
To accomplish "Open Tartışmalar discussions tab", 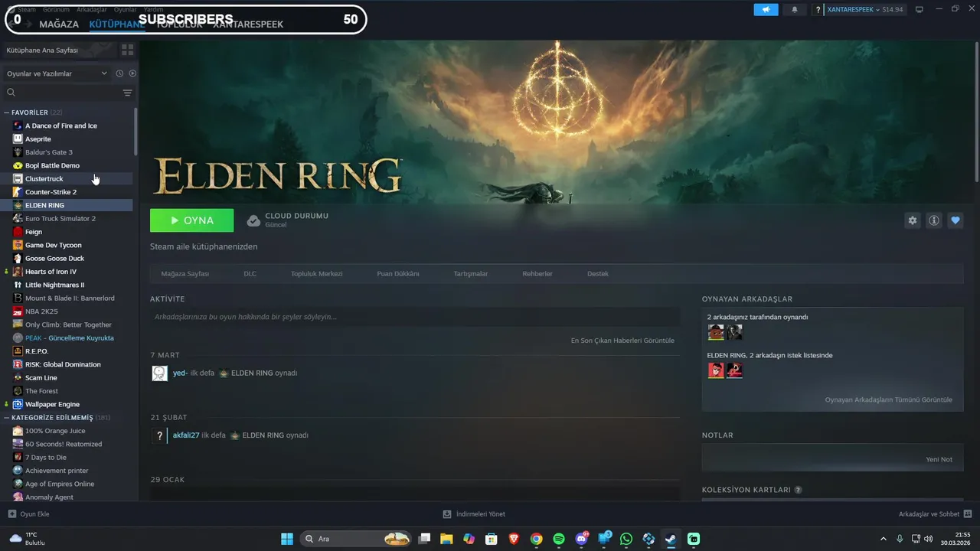I will tap(471, 274).
